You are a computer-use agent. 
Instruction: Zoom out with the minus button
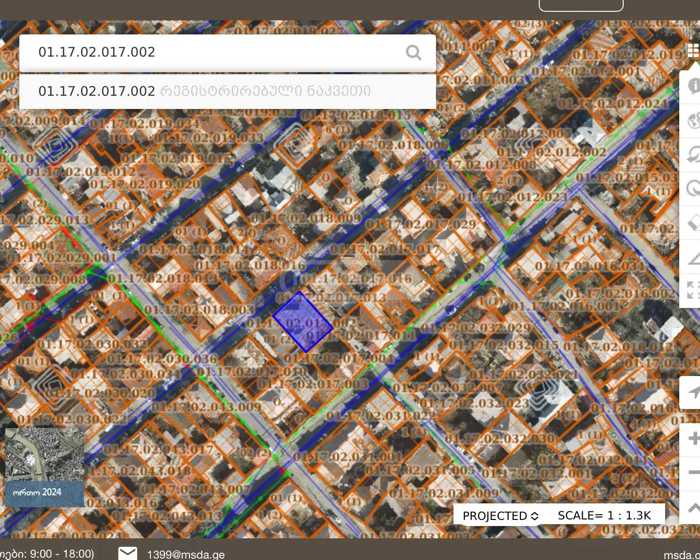tap(693, 473)
